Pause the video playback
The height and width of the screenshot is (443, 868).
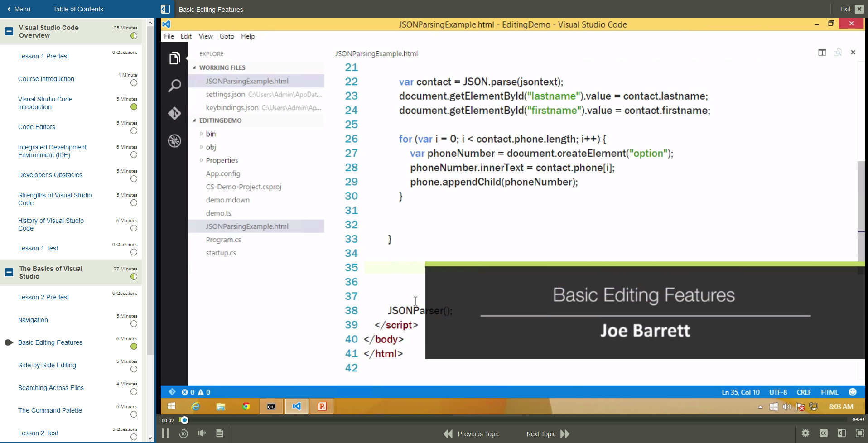tap(165, 433)
